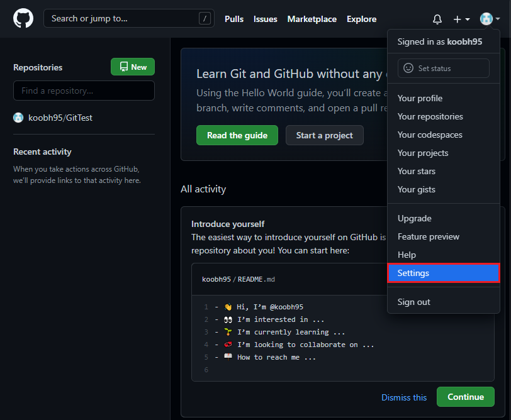Click the 'Recent activity' heading
The height and width of the screenshot is (420, 511).
(x=42, y=152)
